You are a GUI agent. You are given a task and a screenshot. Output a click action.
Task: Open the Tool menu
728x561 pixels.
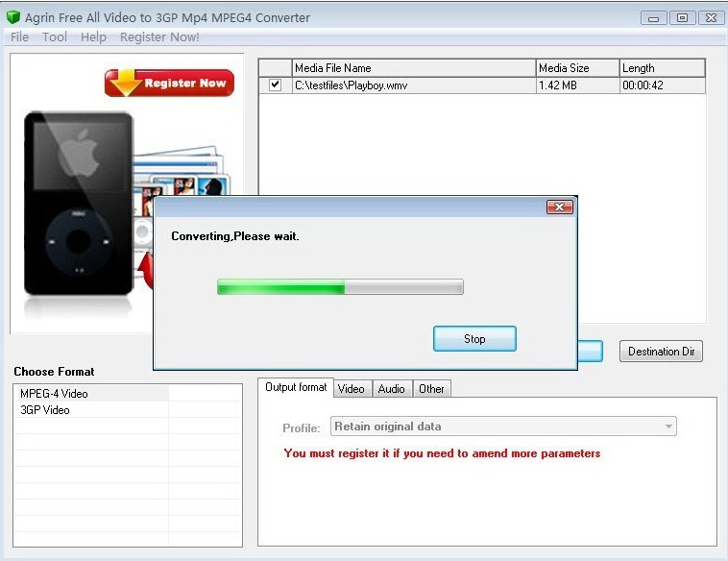[x=55, y=37]
